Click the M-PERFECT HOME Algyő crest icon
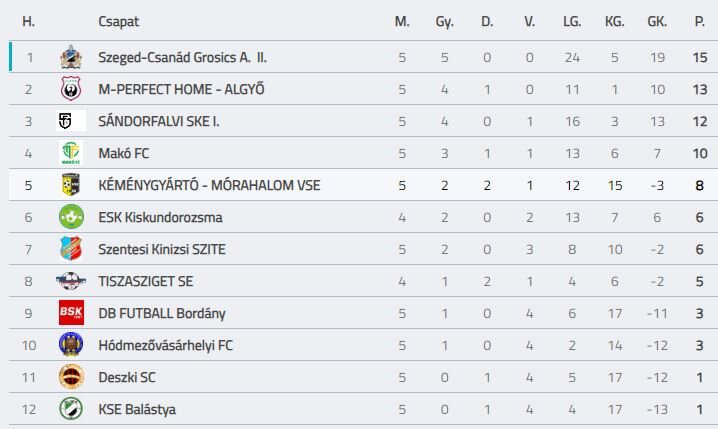718x429 pixels. (70, 89)
